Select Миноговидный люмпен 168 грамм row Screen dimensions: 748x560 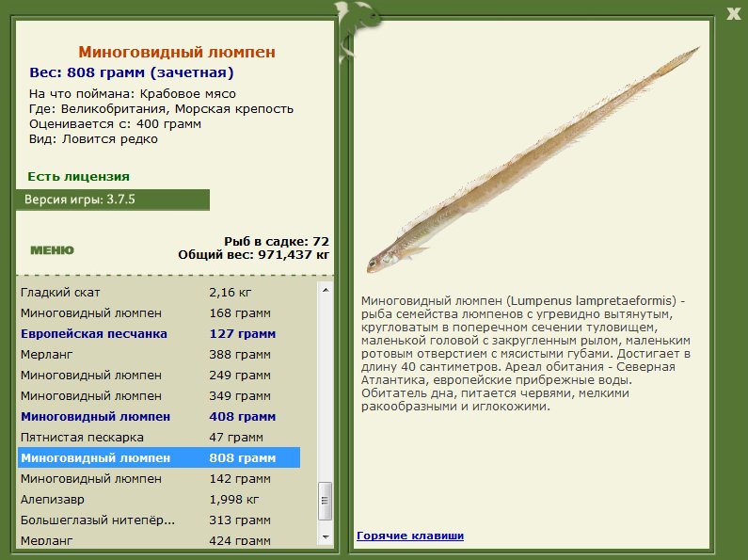point(159,312)
